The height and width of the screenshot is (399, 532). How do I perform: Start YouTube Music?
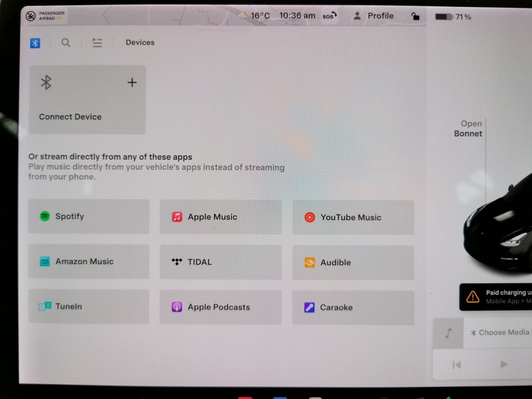353,217
